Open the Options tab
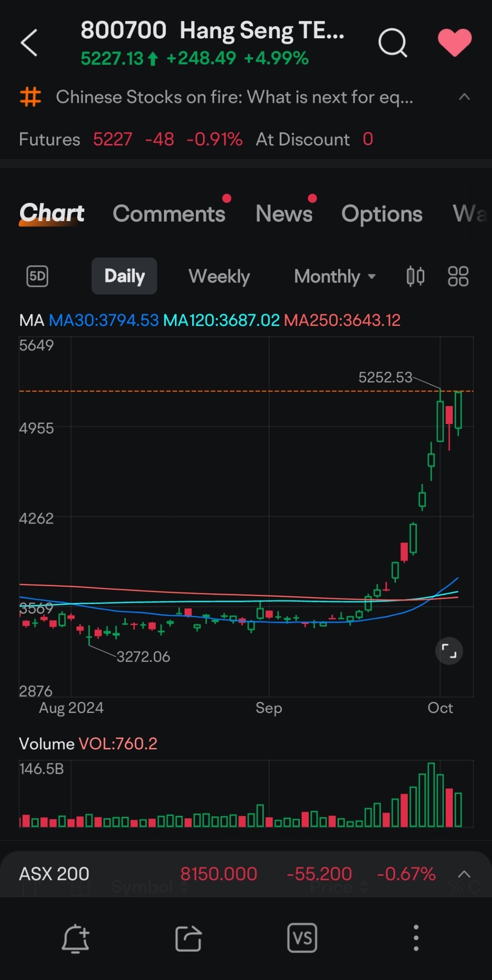 click(x=382, y=214)
